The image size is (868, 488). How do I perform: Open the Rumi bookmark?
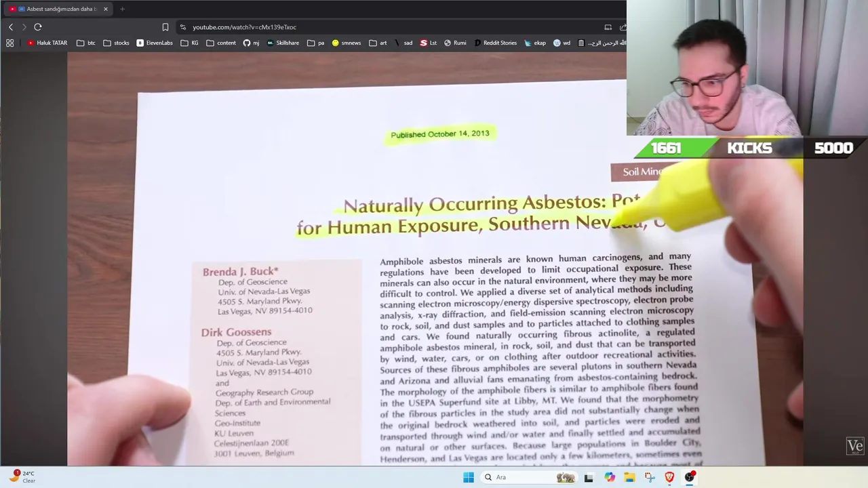coord(455,43)
